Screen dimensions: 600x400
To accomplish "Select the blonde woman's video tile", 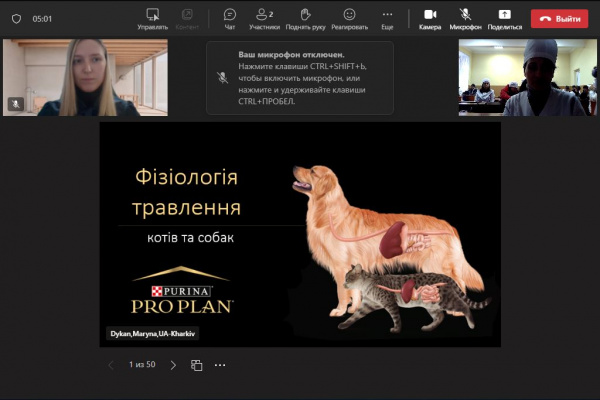I will (85, 77).
